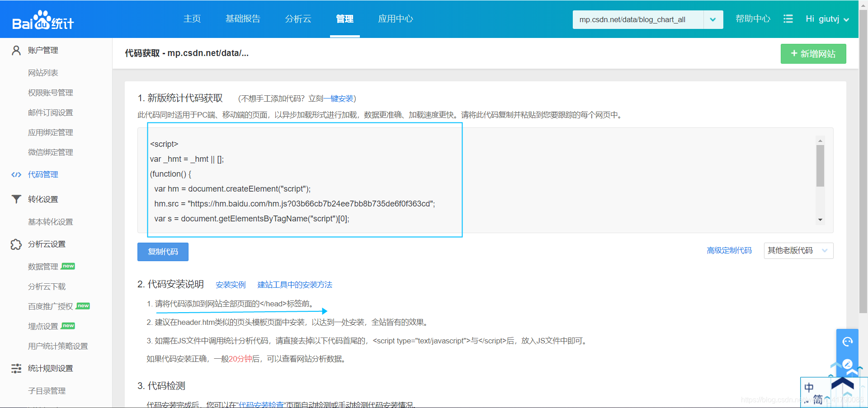The image size is (868, 408).
Task: Select the 管理 tab
Action: 345,19
